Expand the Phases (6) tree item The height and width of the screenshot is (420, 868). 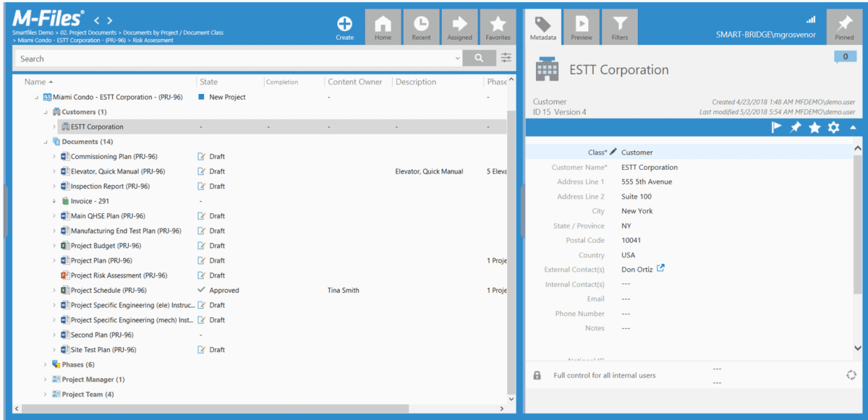(46, 364)
